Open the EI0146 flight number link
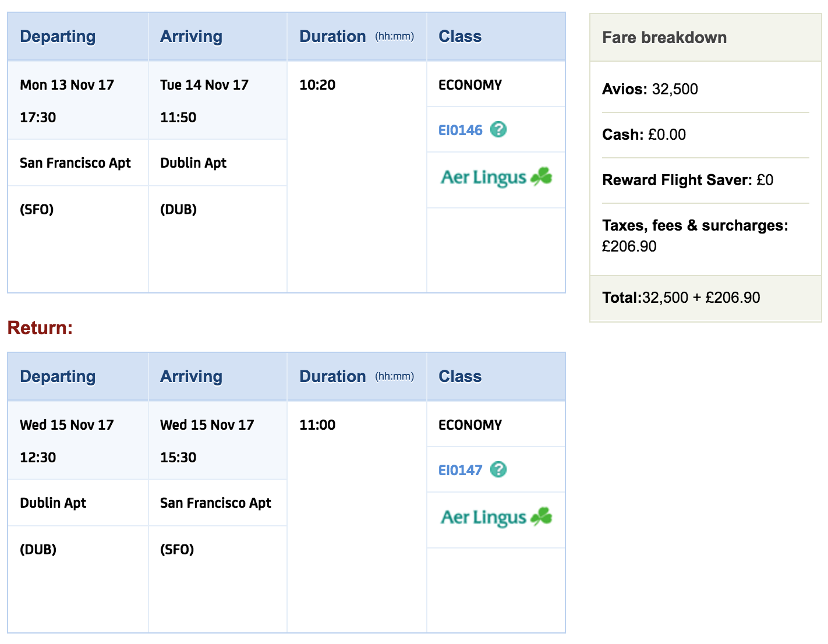Image resolution: width=828 pixels, height=644 pixels. pyautogui.click(x=461, y=130)
